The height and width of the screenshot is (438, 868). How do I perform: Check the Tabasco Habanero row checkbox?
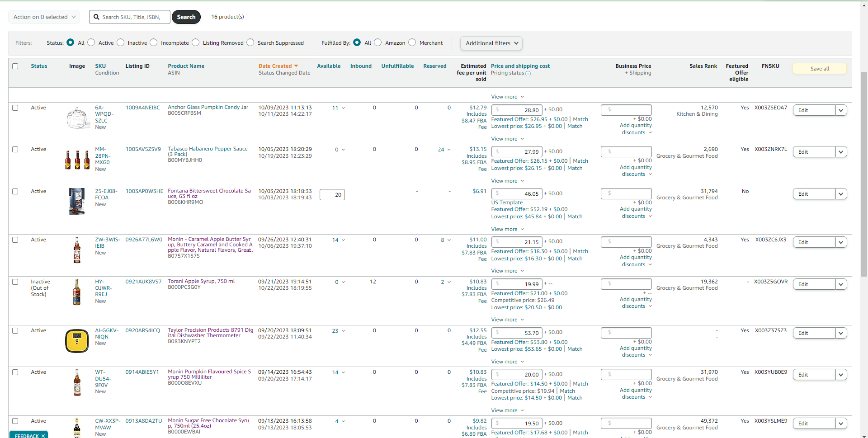point(15,149)
